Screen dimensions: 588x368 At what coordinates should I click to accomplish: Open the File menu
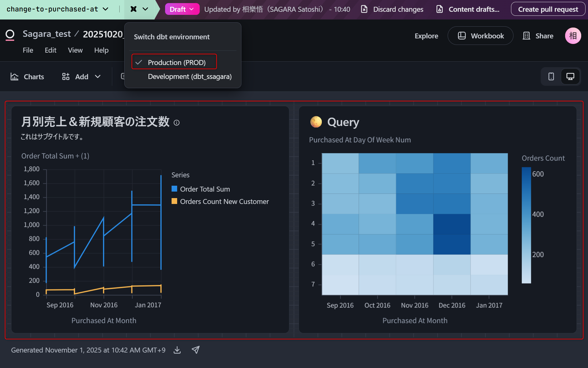28,50
